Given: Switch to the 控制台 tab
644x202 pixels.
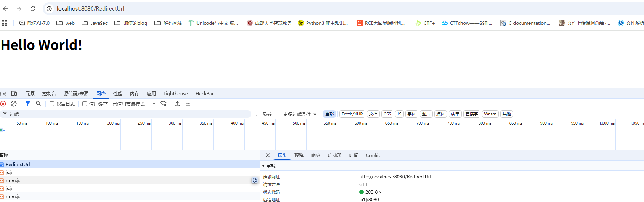Looking at the screenshot, I should [x=49, y=94].
